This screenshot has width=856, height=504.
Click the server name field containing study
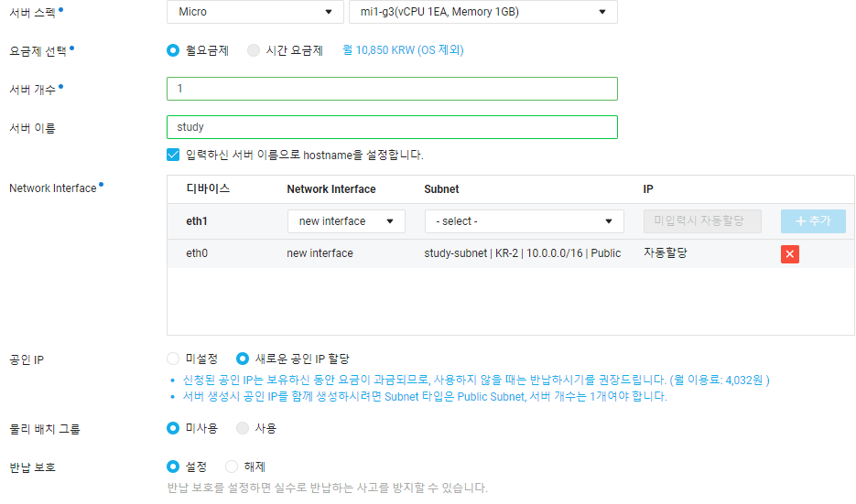[x=392, y=127]
